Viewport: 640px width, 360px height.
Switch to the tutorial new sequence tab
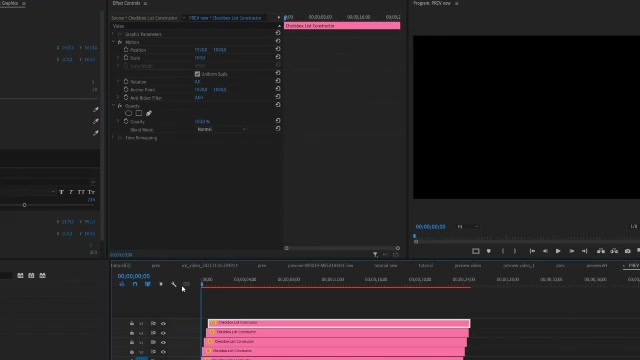pyautogui.click(x=385, y=265)
